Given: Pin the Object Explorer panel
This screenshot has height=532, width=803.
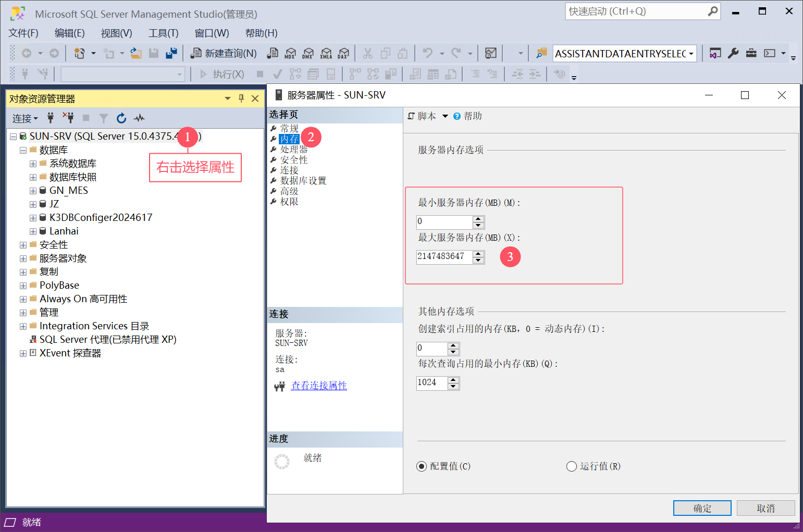Looking at the screenshot, I should [x=241, y=98].
